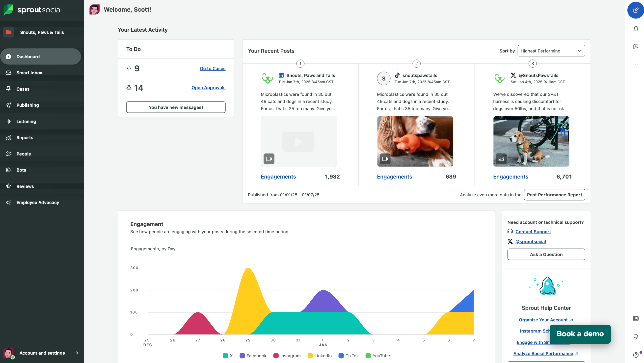Click the Bots robot icon
This screenshot has height=363, width=644.
point(8,170)
